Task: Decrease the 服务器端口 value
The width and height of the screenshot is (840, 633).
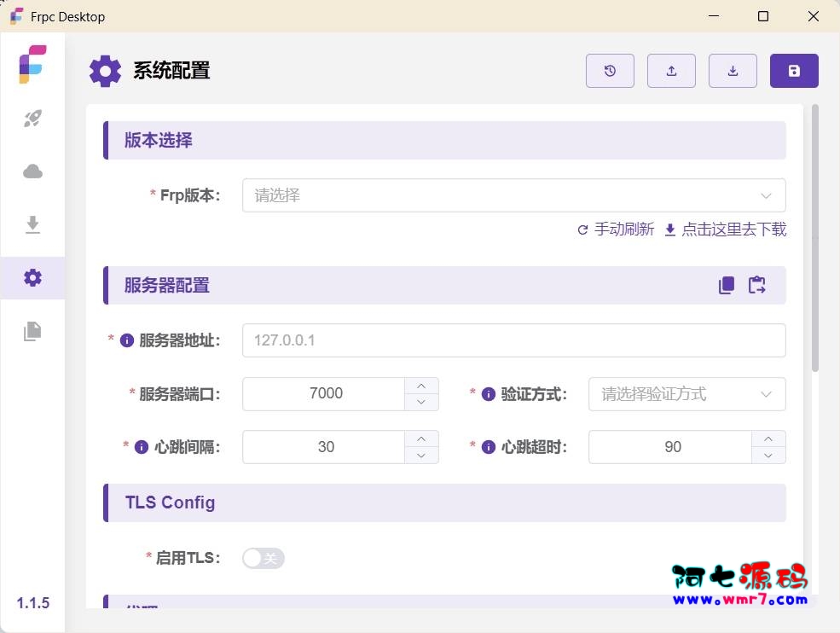Action: click(421, 403)
